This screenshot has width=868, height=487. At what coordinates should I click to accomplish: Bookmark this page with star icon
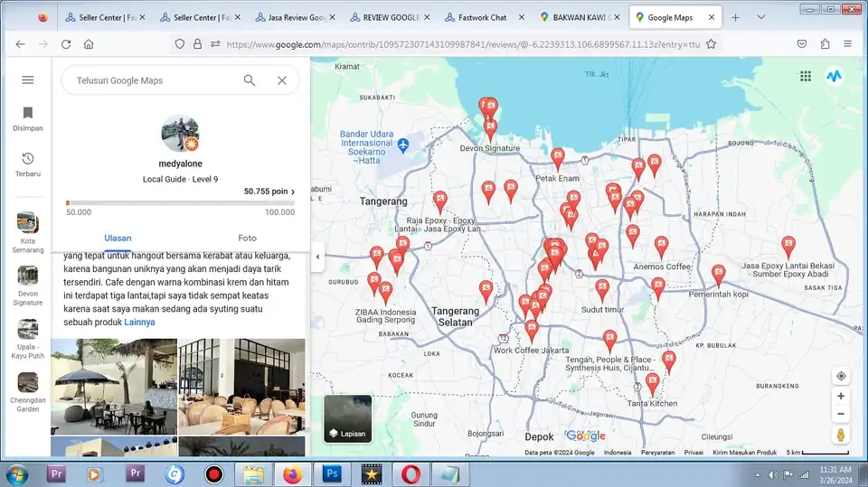coord(711,43)
